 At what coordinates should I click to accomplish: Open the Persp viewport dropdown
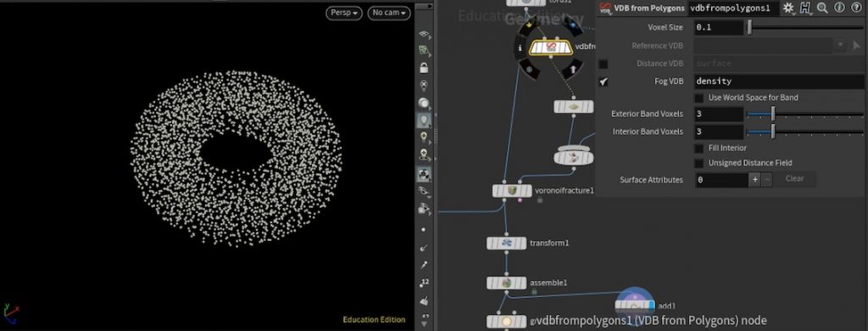pos(344,13)
